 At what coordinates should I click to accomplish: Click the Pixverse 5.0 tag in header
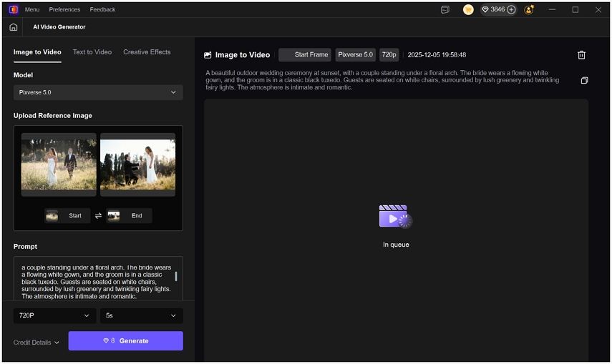[356, 54]
